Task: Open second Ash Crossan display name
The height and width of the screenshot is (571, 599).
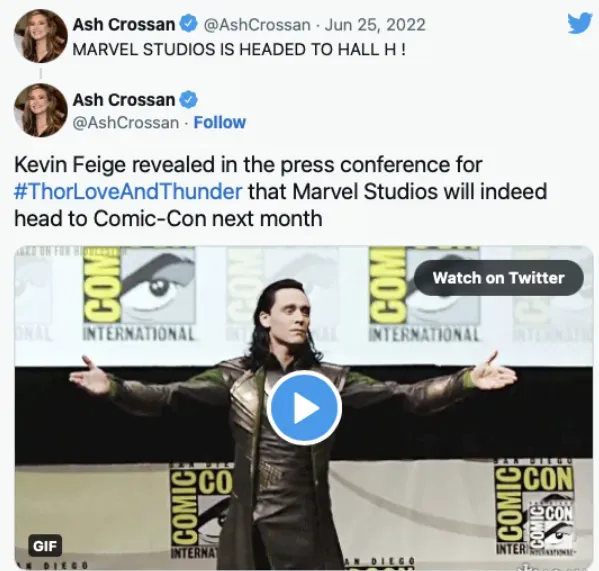Action: click(x=124, y=100)
